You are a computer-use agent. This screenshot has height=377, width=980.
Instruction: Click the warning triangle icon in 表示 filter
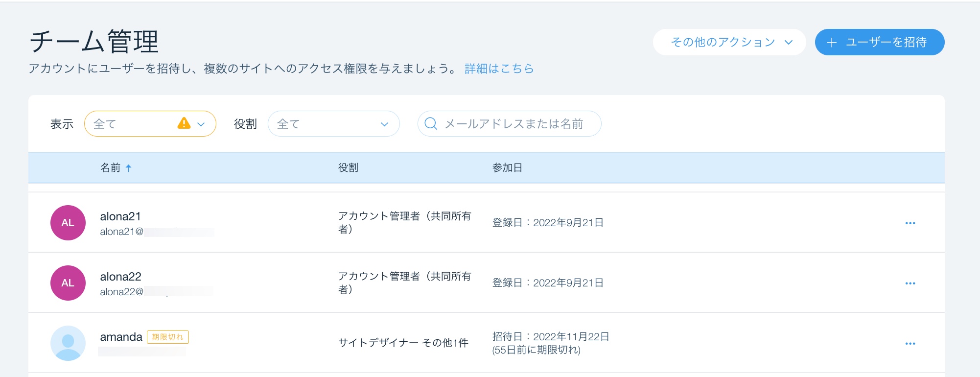(184, 123)
